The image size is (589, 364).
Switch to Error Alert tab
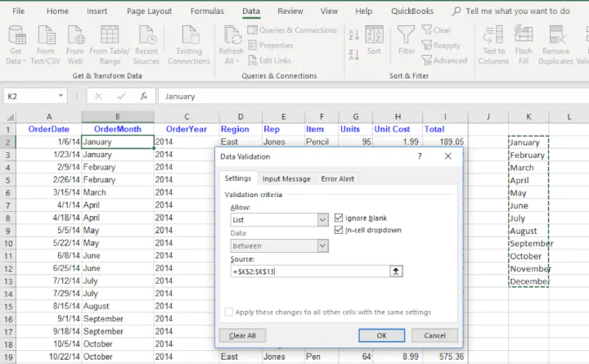click(337, 179)
